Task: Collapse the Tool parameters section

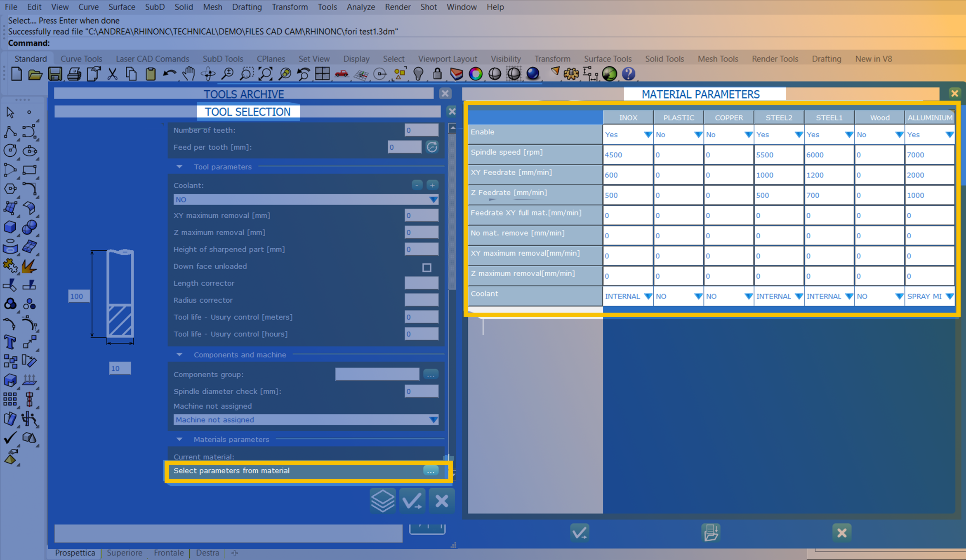Action: pyautogui.click(x=179, y=167)
